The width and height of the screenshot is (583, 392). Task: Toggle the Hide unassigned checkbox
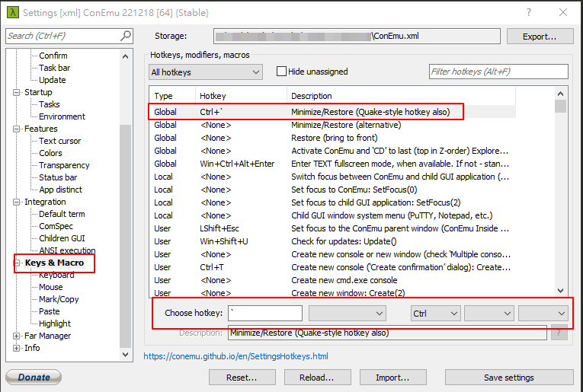(x=281, y=72)
